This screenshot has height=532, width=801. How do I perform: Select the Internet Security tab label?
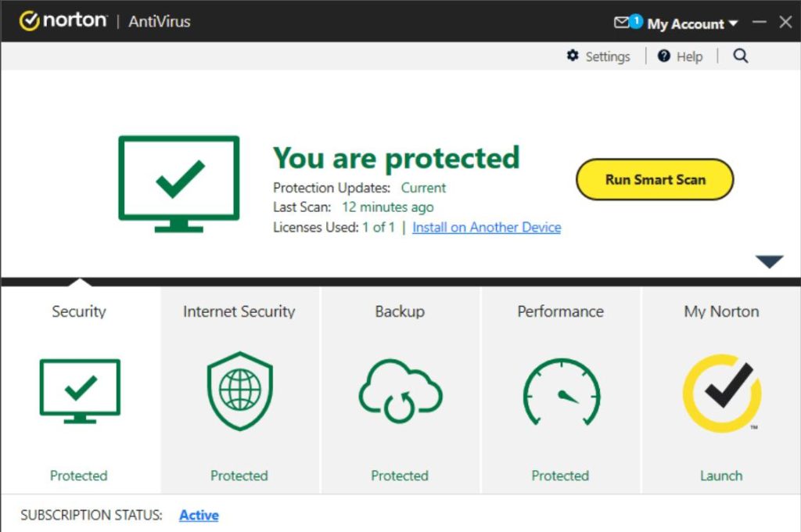(239, 311)
